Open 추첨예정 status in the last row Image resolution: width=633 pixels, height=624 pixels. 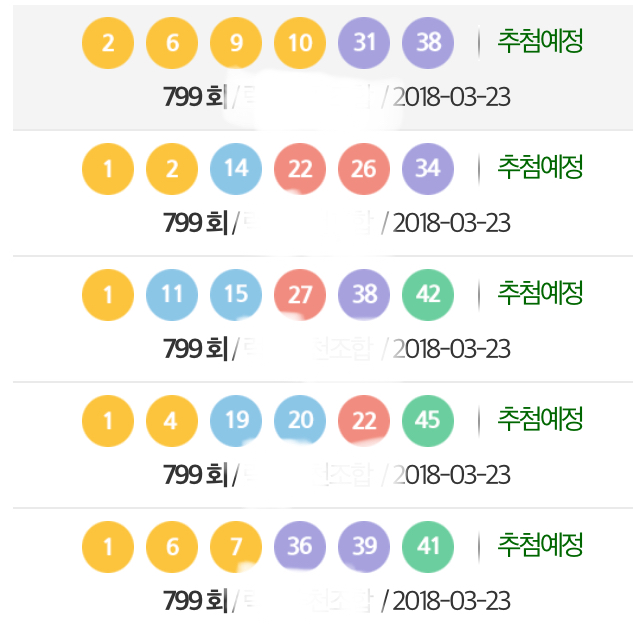[x=540, y=545]
